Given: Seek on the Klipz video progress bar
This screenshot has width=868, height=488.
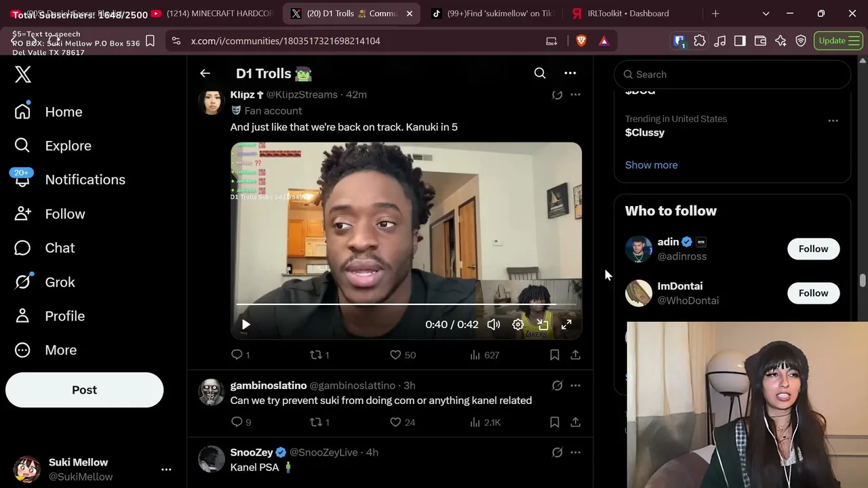Looking at the screenshot, I should click(406, 304).
